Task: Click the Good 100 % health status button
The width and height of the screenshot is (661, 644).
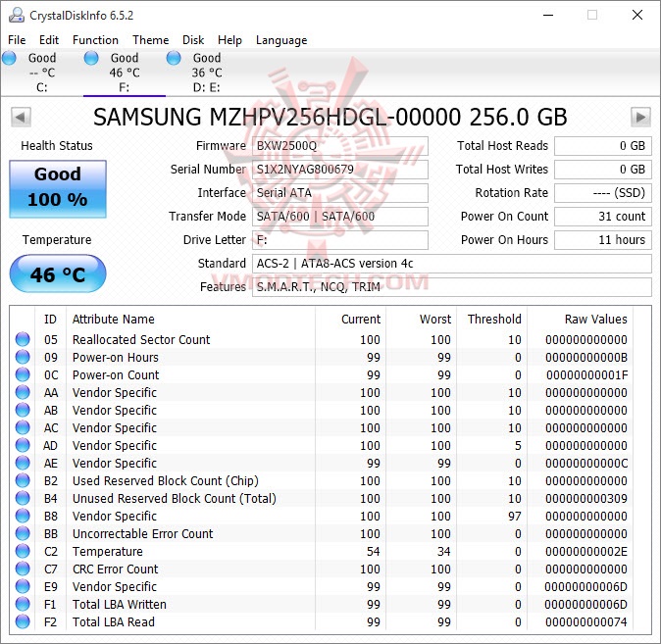Action: click(58, 189)
